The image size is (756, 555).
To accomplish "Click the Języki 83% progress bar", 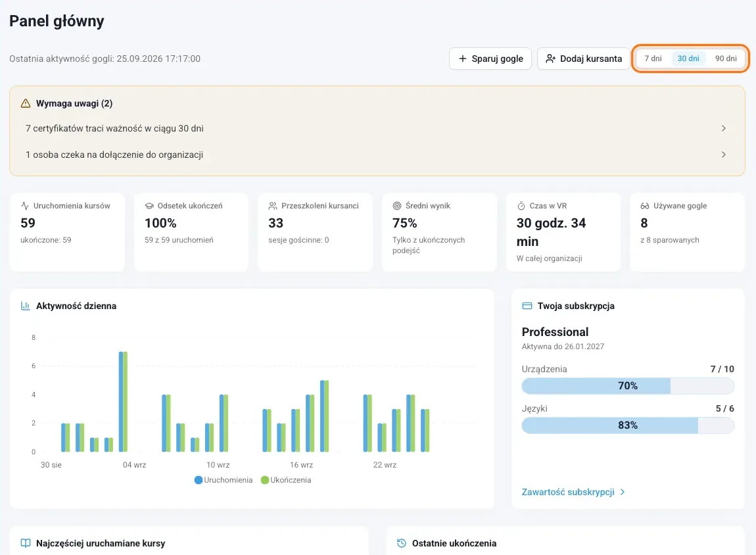I will [628, 425].
